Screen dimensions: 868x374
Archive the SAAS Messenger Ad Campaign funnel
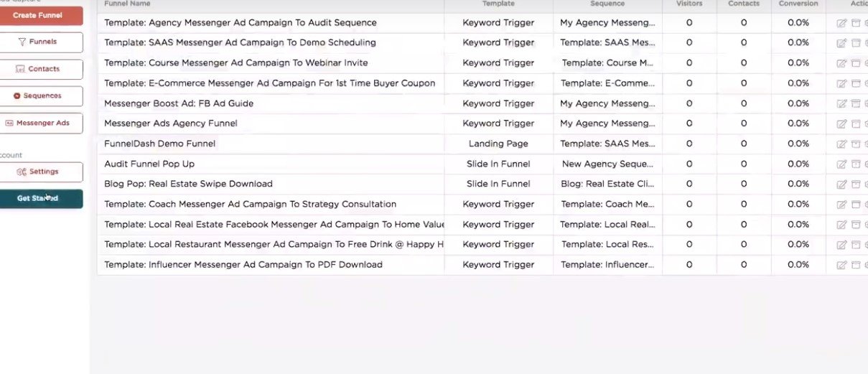click(x=856, y=43)
